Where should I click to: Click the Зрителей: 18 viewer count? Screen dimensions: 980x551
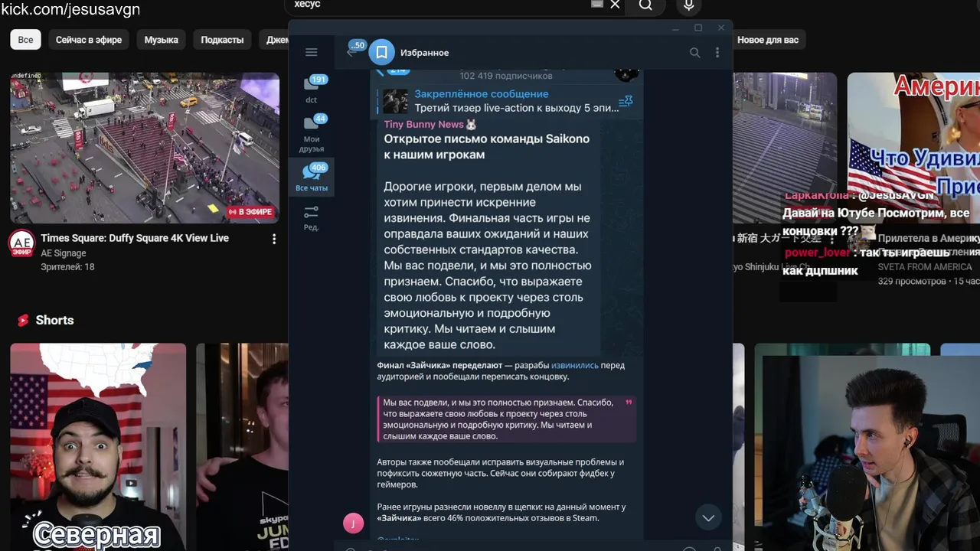(67, 267)
